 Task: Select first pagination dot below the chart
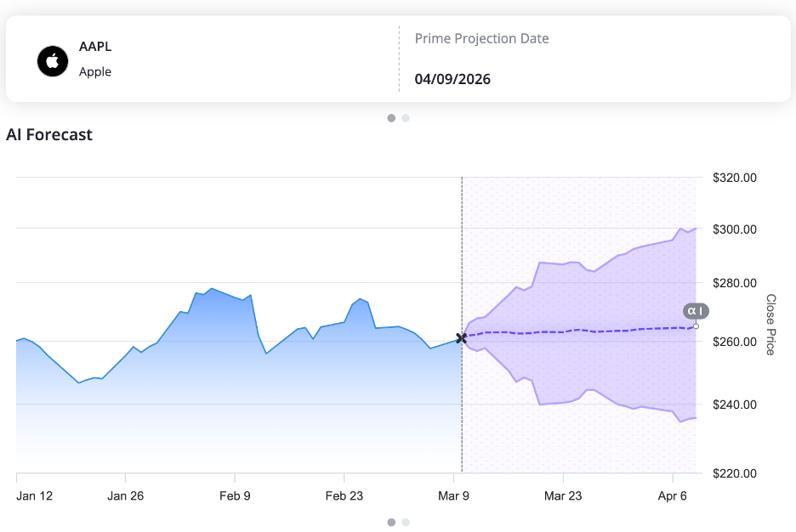point(391,522)
